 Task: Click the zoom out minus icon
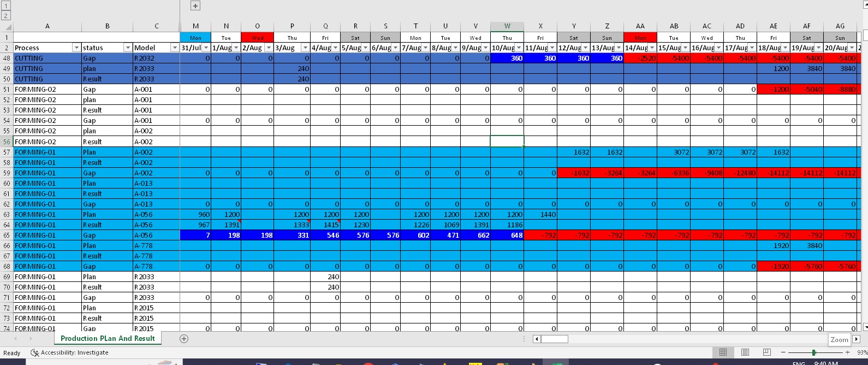coord(784,352)
